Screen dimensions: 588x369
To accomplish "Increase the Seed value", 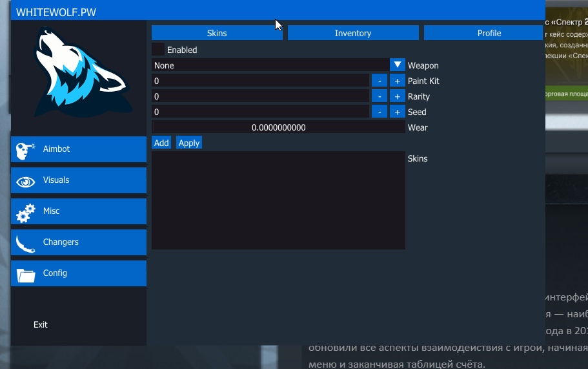I will 397,112.
